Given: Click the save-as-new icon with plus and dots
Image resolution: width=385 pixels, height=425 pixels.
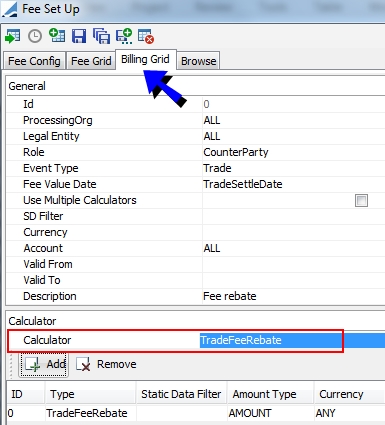Looking at the screenshot, I should [124, 36].
